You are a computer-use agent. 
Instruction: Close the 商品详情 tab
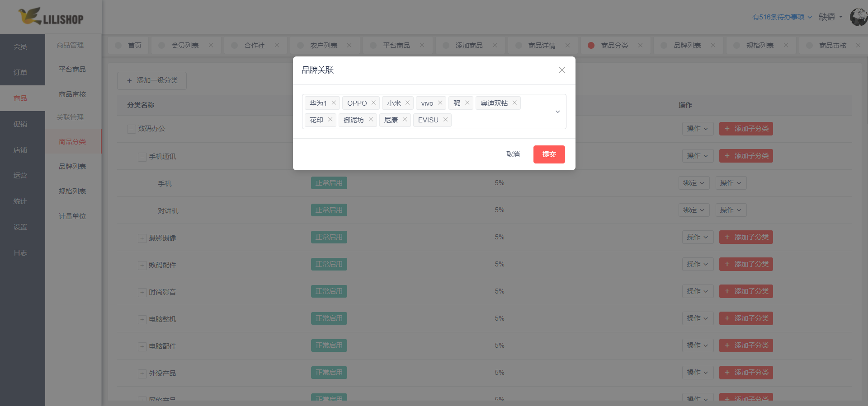[x=567, y=45]
